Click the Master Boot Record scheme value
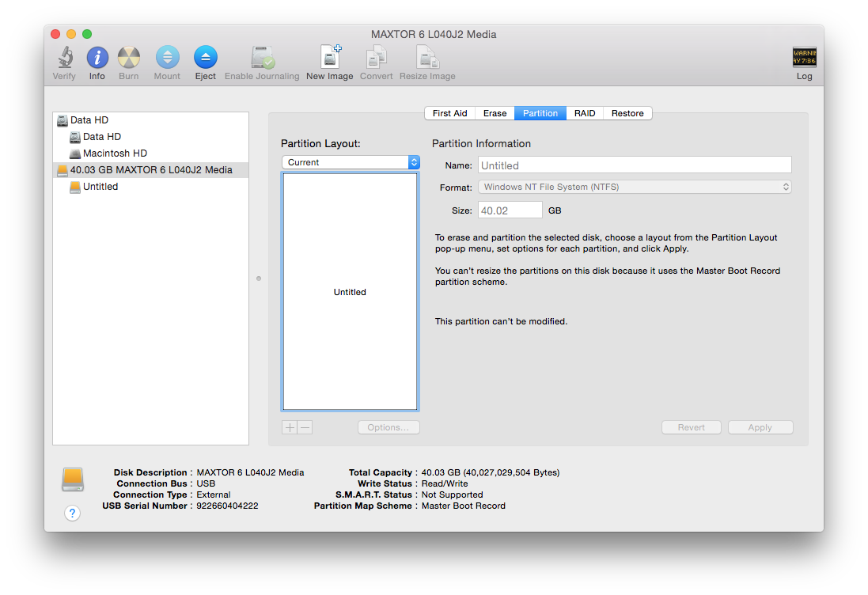 (x=464, y=506)
